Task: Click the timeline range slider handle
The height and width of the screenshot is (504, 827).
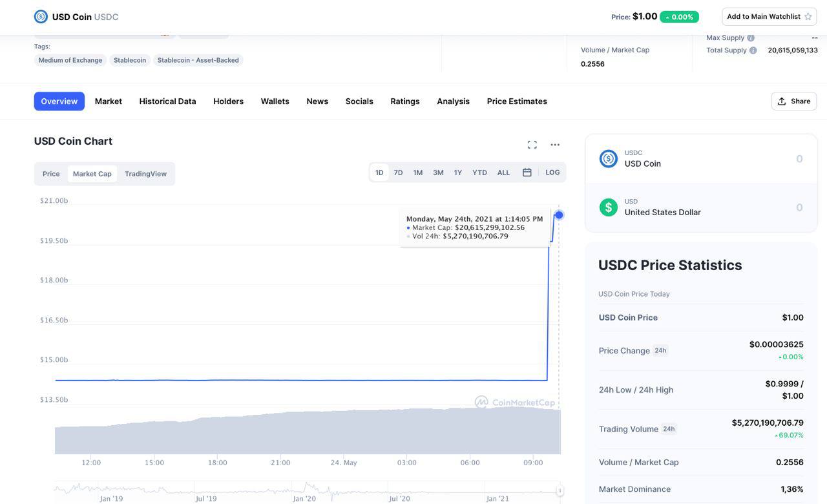Action: point(560,490)
